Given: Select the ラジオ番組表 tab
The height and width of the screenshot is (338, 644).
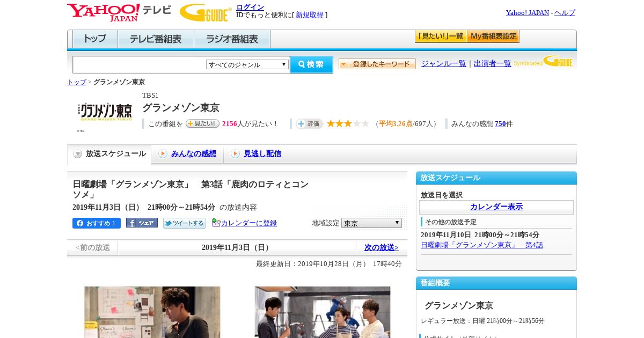Looking at the screenshot, I should point(232,39).
